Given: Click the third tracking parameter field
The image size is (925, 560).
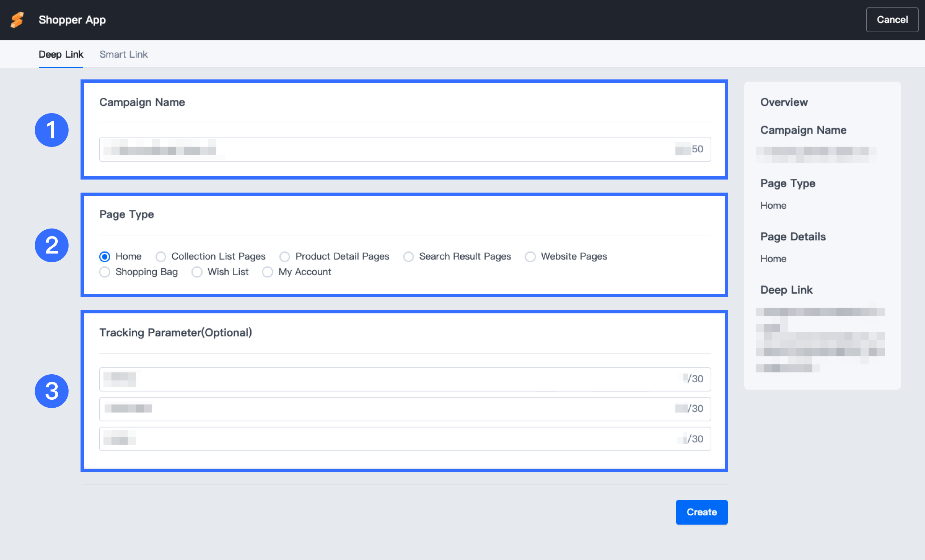Looking at the screenshot, I should point(405,438).
